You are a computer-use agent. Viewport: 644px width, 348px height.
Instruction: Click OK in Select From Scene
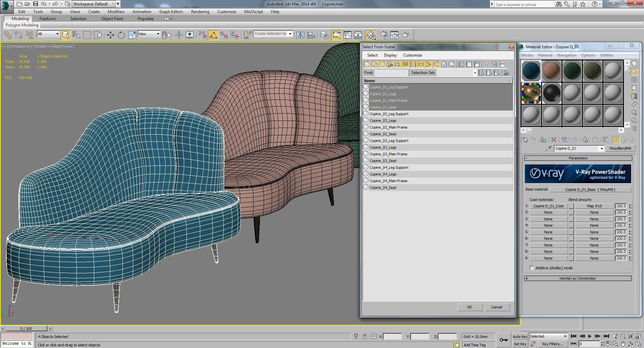click(470, 307)
